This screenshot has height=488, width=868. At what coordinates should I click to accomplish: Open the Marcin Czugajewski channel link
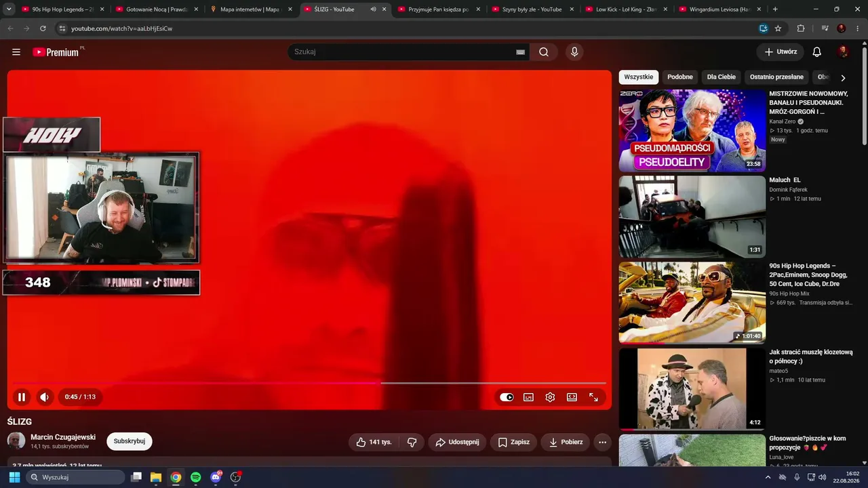click(x=63, y=437)
